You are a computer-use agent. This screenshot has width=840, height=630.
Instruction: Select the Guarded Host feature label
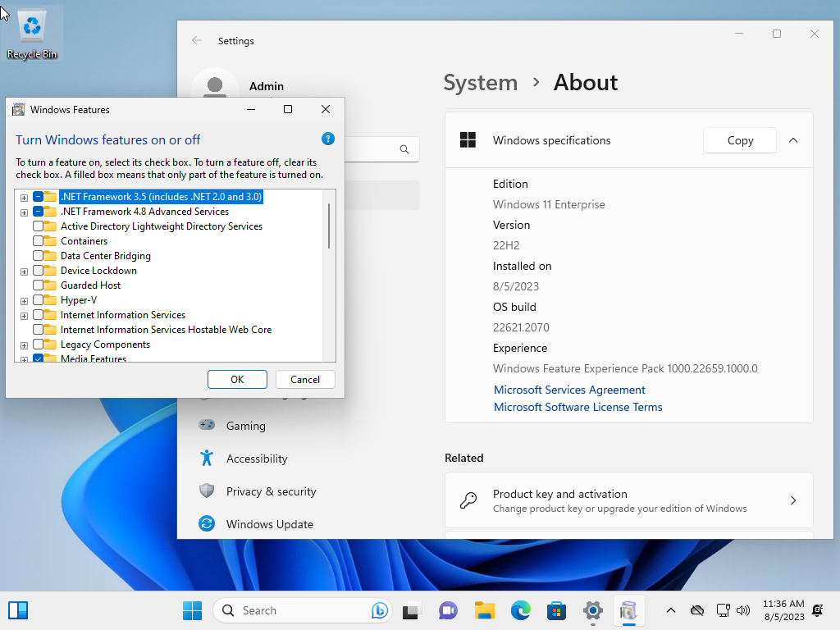pyautogui.click(x=90, y=285)
